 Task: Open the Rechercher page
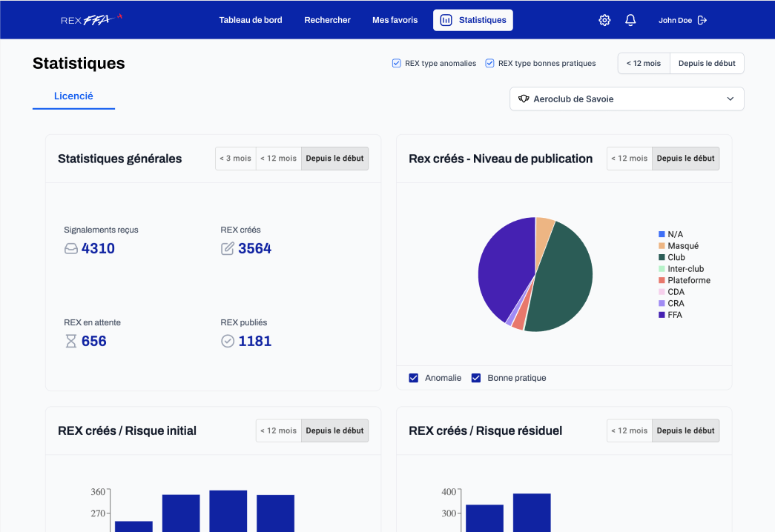[x=327, y=20]
